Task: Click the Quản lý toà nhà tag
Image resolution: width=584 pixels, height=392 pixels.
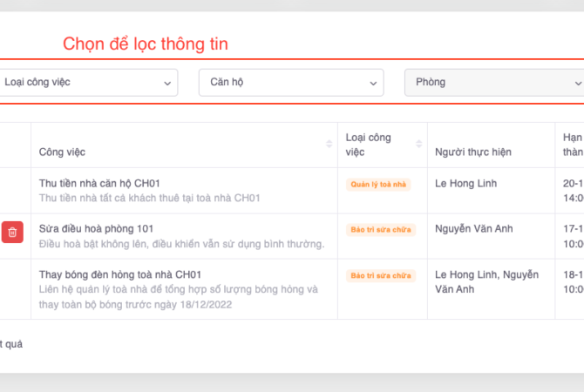Action: (x=377, y=185)
